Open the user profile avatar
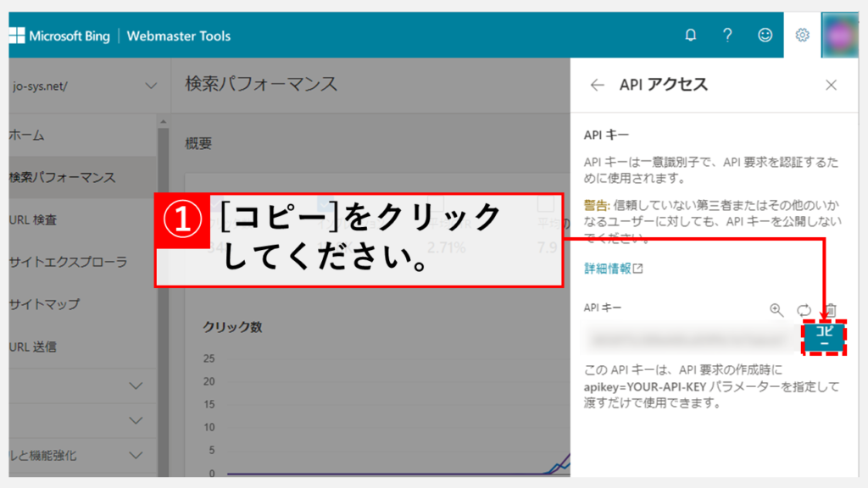This screenshot has width=868, height=488. pyautogui.click(x=840, y=36)
